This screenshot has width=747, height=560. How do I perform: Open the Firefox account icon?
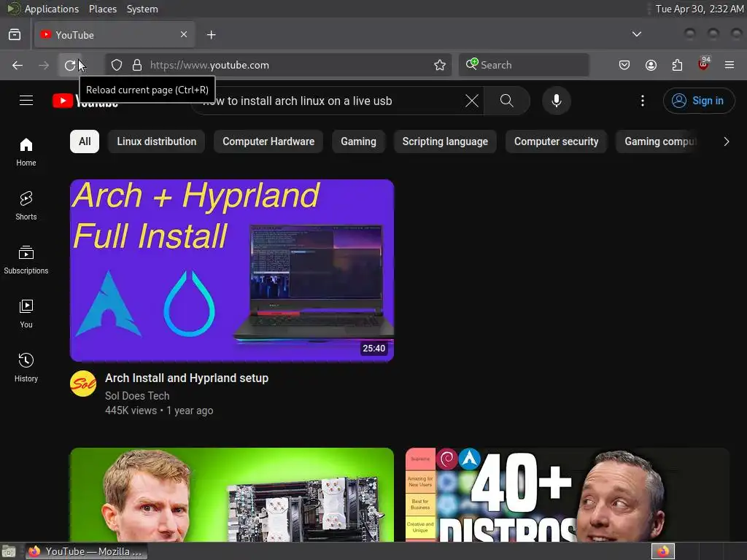651,65
